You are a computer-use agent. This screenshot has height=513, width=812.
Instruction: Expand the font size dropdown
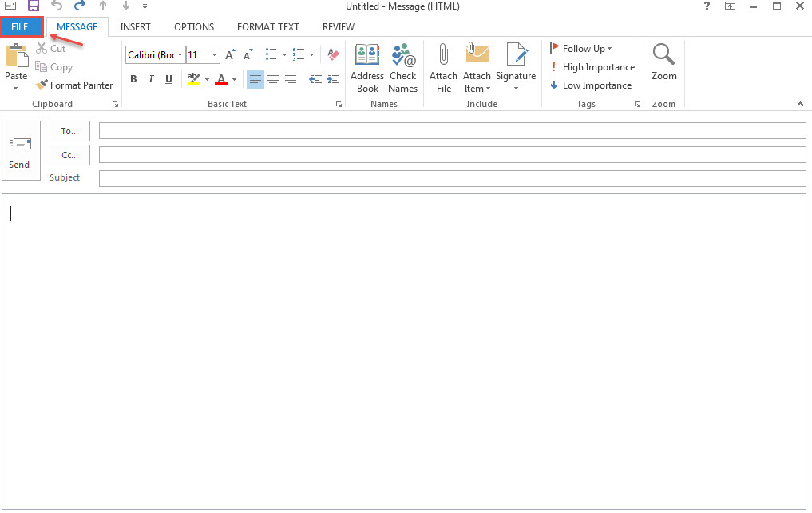[x=214, y=55]
